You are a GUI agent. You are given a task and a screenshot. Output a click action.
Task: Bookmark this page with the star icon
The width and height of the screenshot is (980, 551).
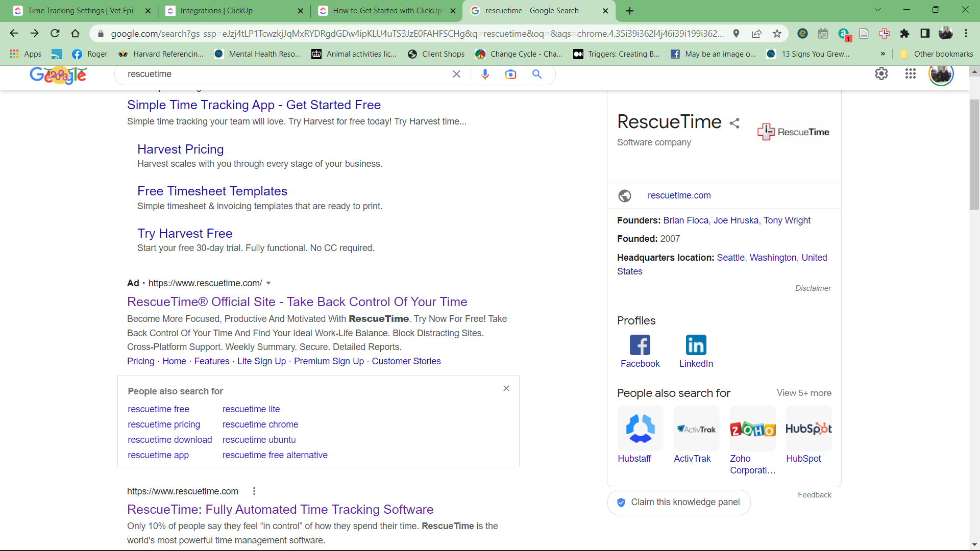point(777,34)
